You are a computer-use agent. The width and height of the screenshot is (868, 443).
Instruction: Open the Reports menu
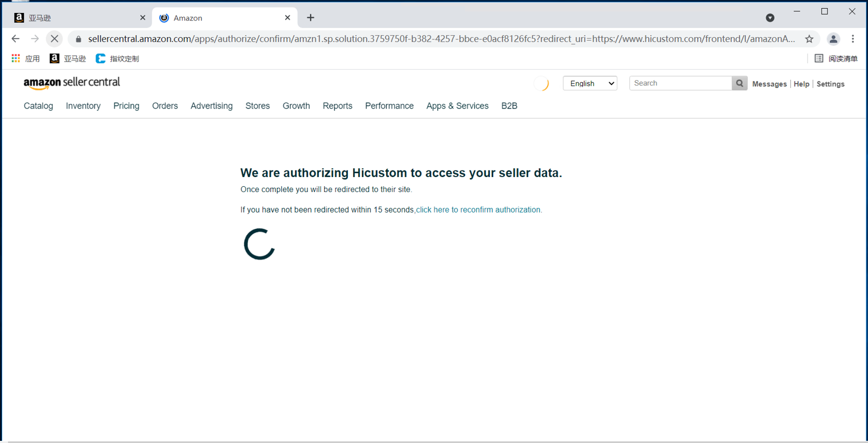point(338,106)
